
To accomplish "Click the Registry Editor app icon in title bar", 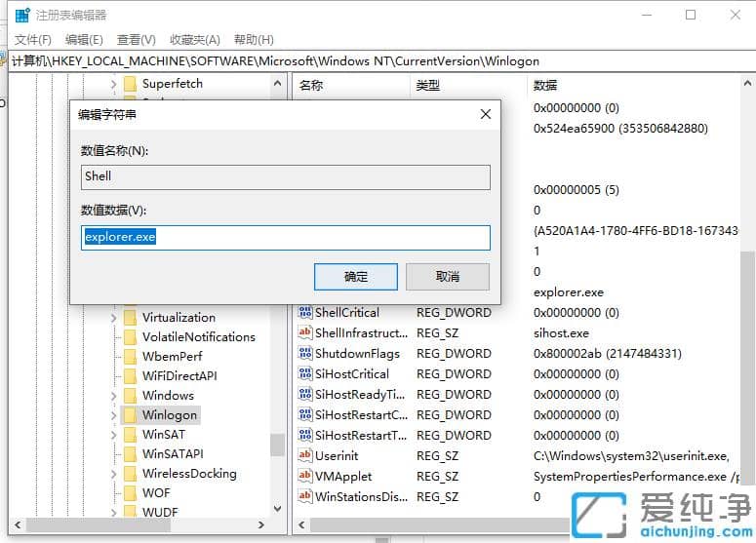I will tap(22, 16).
